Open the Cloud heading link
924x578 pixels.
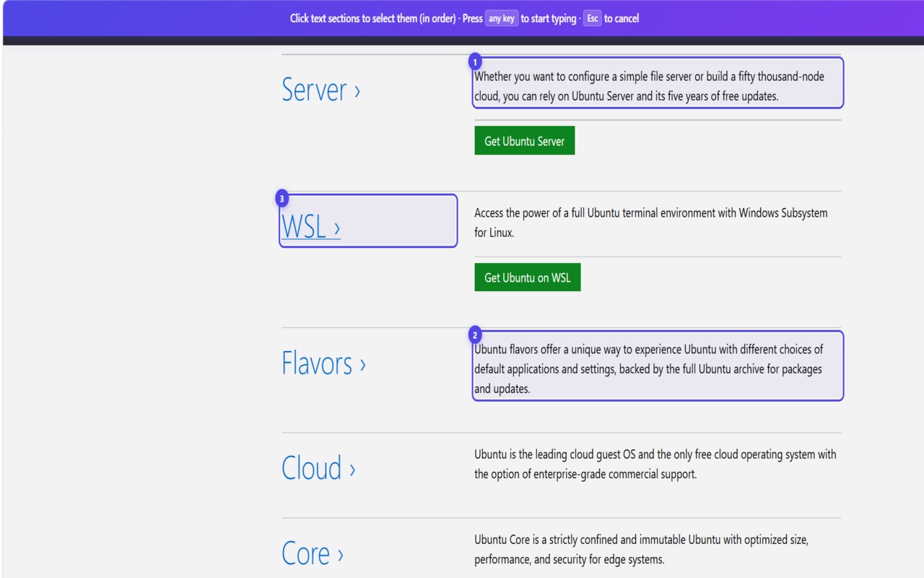(x=318, y=468)
